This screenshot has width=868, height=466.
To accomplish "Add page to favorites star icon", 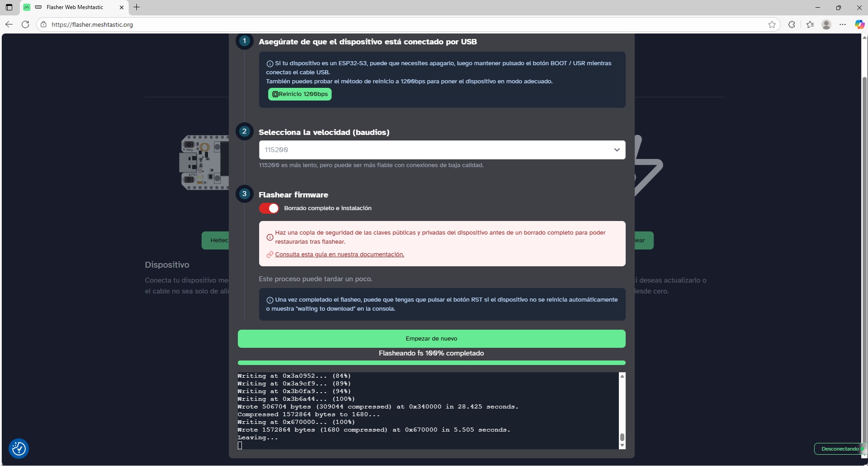I will (772, 24).
